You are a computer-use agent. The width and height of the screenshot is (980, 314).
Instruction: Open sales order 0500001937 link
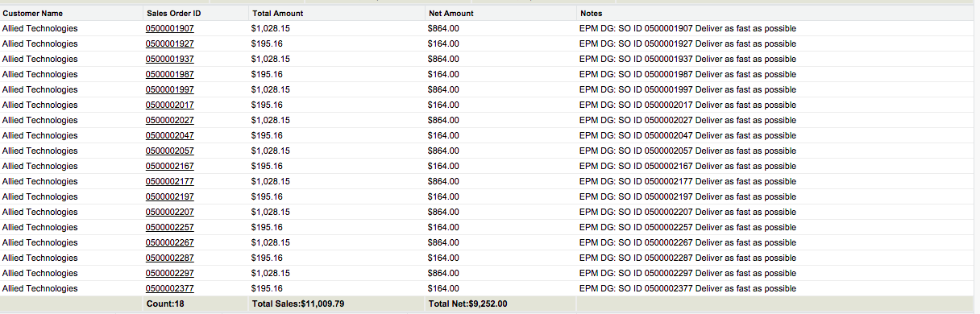point(169,59)
